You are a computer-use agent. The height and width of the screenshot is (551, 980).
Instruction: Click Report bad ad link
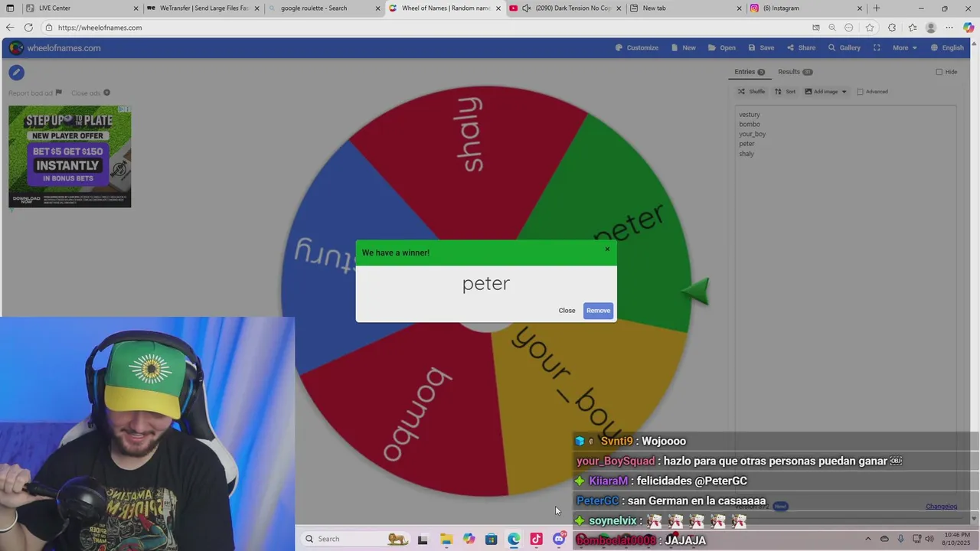tap(34, 93)
